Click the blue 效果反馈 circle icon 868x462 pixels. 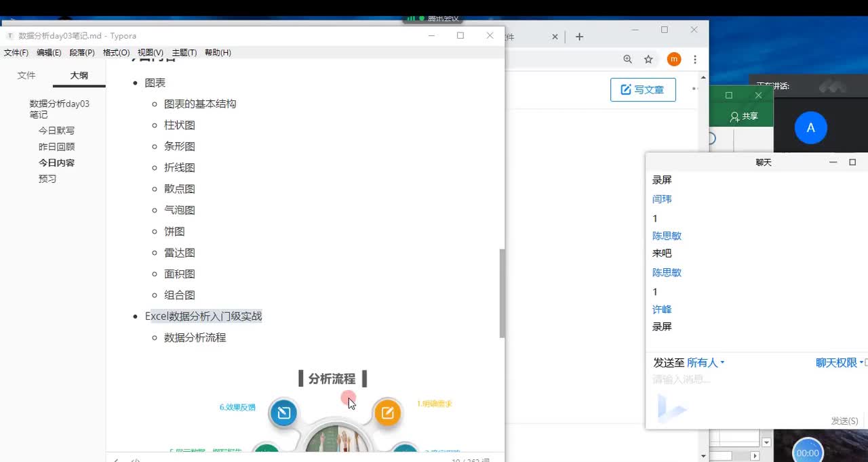(283, 413)
